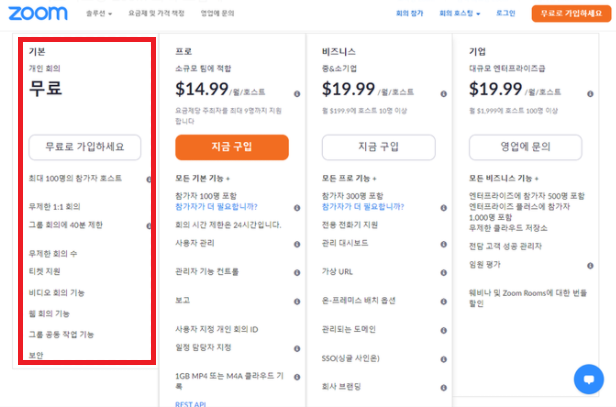This screenshot has width=616, height=407.
Task: Click 무제한 회의 수 text
Action: (53, 253)
